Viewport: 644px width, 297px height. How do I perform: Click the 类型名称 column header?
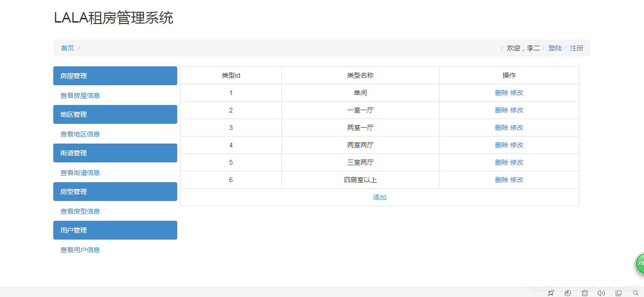point(361,75)
